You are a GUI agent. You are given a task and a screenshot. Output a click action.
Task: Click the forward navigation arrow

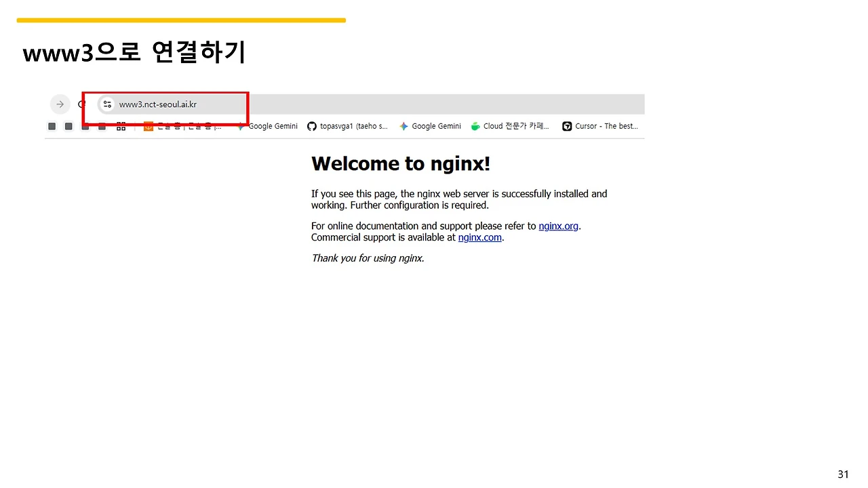tap(60, 104)
